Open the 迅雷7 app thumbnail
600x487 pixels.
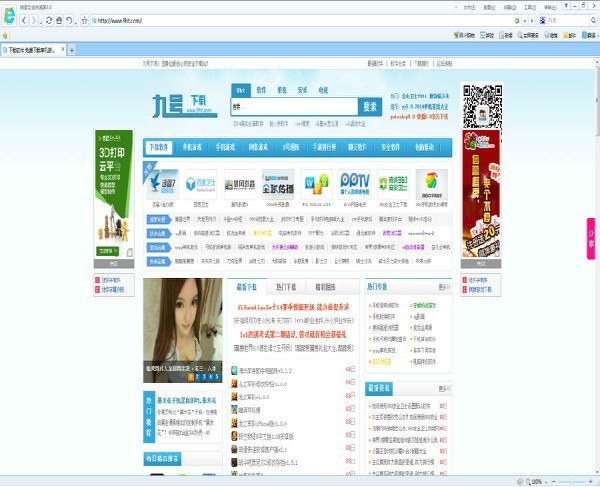(x=163, y=184)
